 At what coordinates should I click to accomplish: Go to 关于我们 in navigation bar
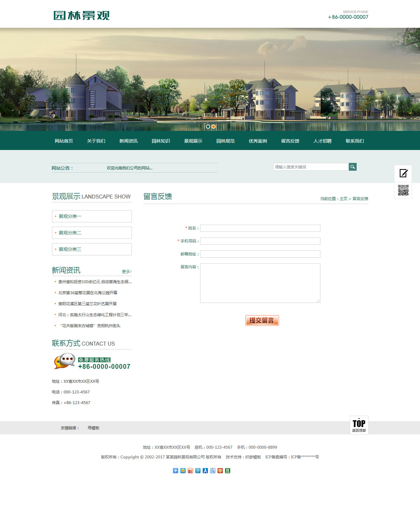coord(96,141)
